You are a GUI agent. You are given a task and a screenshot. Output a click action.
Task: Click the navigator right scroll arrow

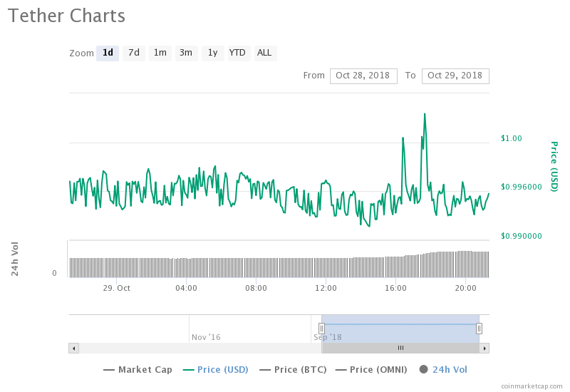[x=484, y=349]
